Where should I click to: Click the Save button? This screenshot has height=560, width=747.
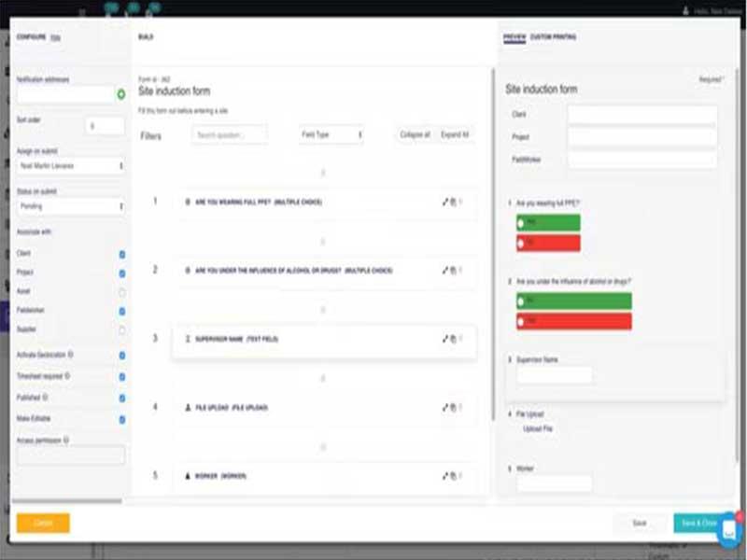[x=640, y=523]
